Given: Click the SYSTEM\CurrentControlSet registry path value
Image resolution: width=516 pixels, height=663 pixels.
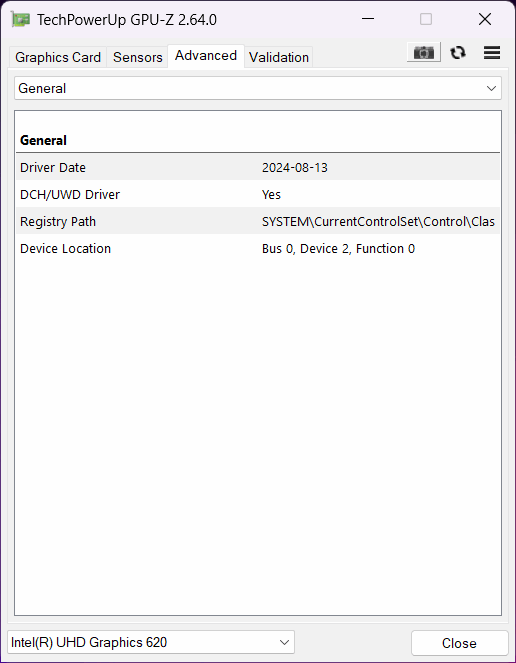Looking at the screenshot, I should tap(378, 222).
